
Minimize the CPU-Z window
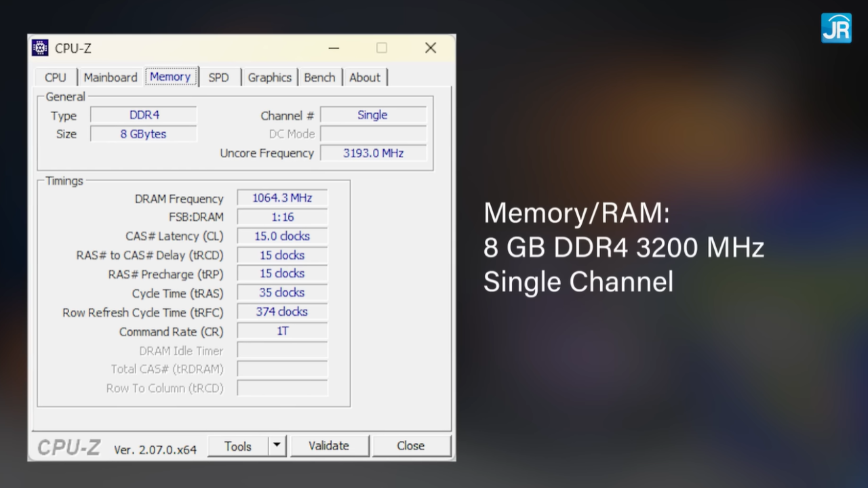click(334, 48)
